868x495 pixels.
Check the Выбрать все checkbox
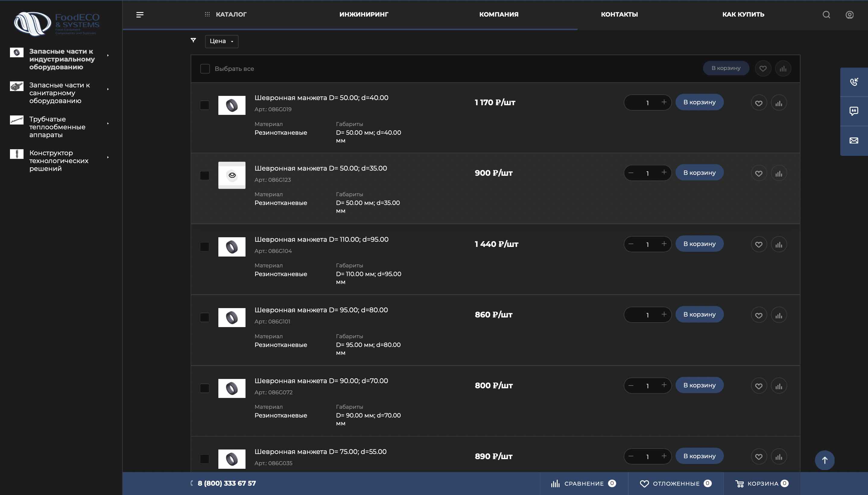(x=205, y=69)
